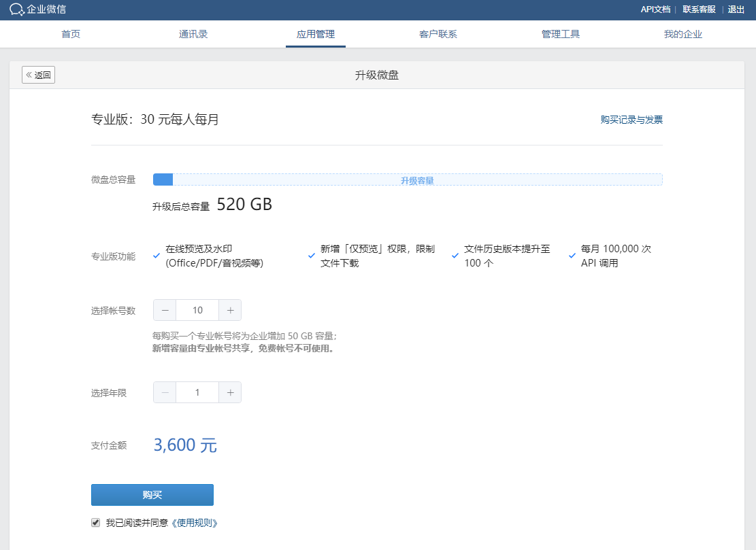Click the 3,600 元 payment amount
Viewport: 756px width, 550px height.
click(x=185, y=445)
